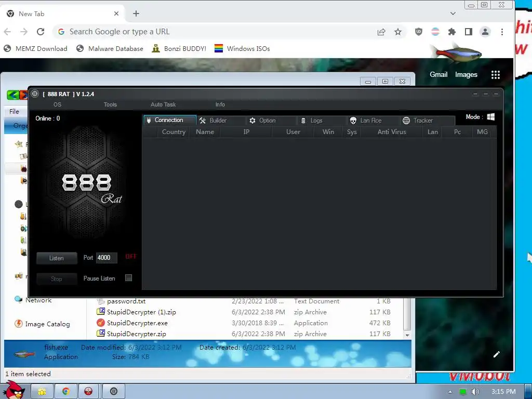This screenshot has width=532, height=399.
Task: Open the Windows ISOs bookmark
Action: pos(242,48)
